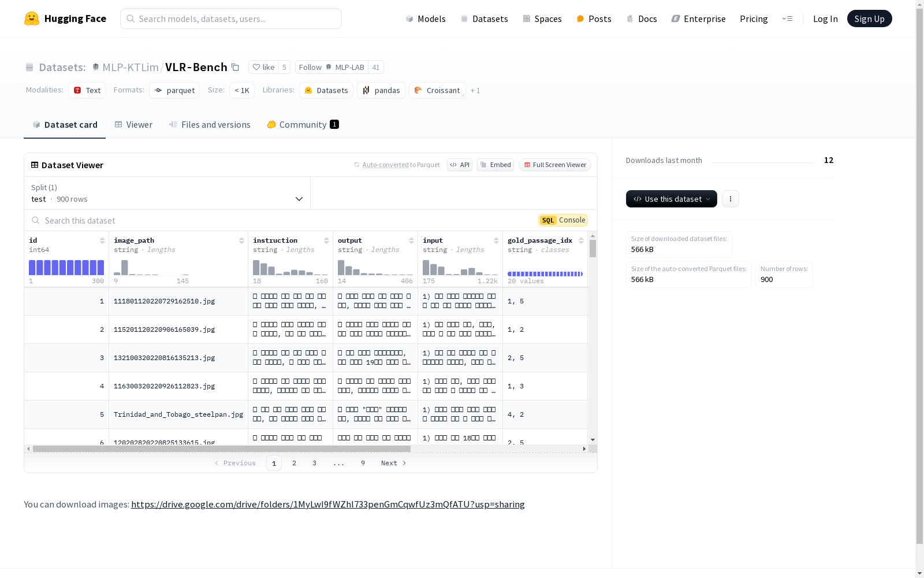Viewport: 924px width, 578px height.
Task: Click the table's horizontal scroll right arrow
Action: 584,449
